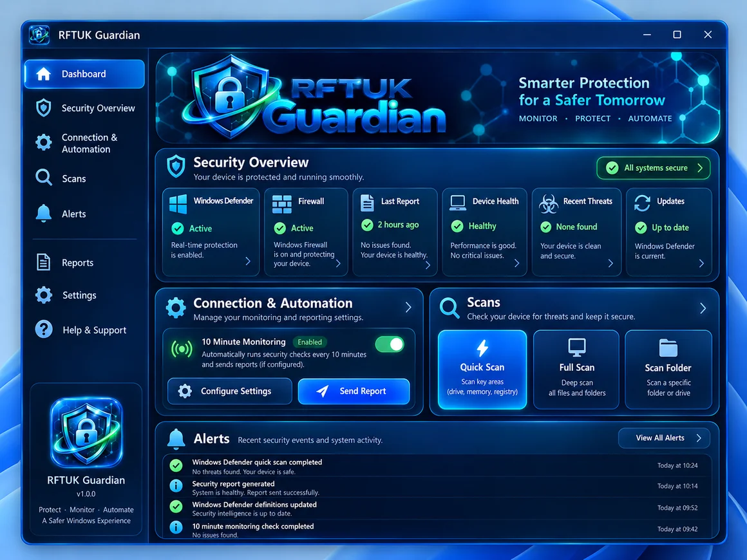Click the Connection & Automation gear heading icon
This screenshot has width=747, height=560.
[x=176, y=308]
